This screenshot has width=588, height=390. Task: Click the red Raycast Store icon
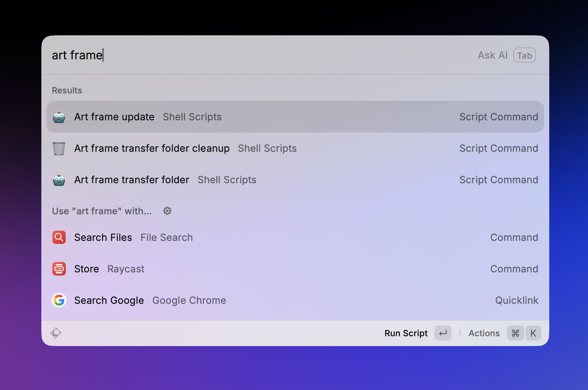(59, 269)
